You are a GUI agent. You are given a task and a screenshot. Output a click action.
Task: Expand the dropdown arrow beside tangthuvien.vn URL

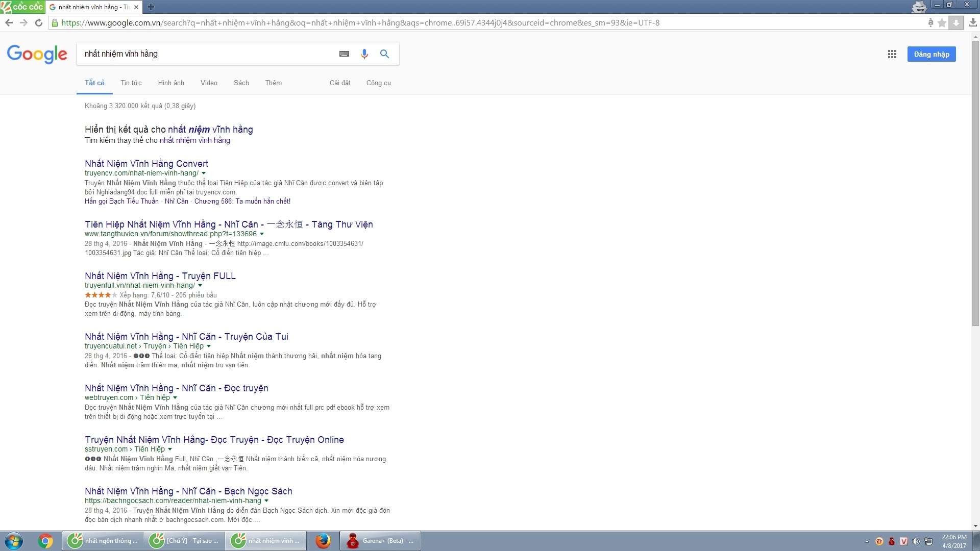click(262, 234)
